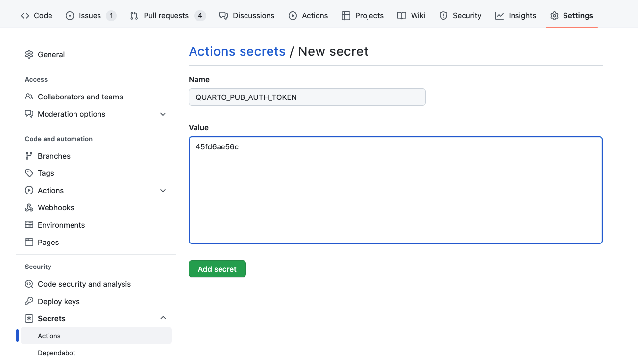Focus the secret Name input field
The width and height of the screenshot is (638, 364).
[307, 97]
